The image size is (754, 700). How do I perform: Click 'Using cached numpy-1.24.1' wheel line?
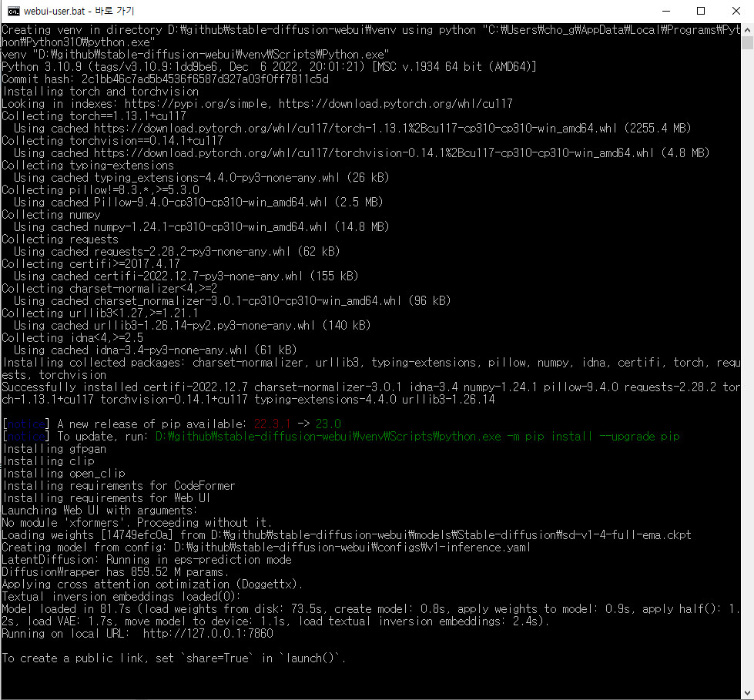coord(202,226)
